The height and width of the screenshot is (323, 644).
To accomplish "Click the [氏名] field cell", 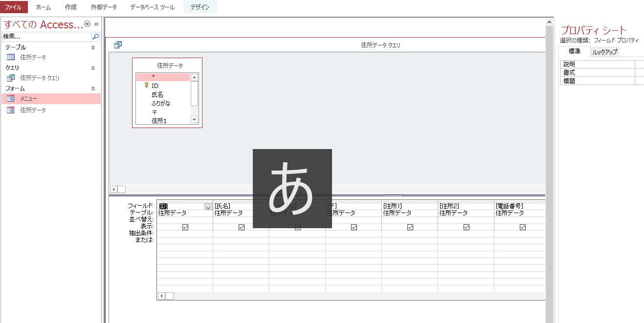I will coord(241,206).
